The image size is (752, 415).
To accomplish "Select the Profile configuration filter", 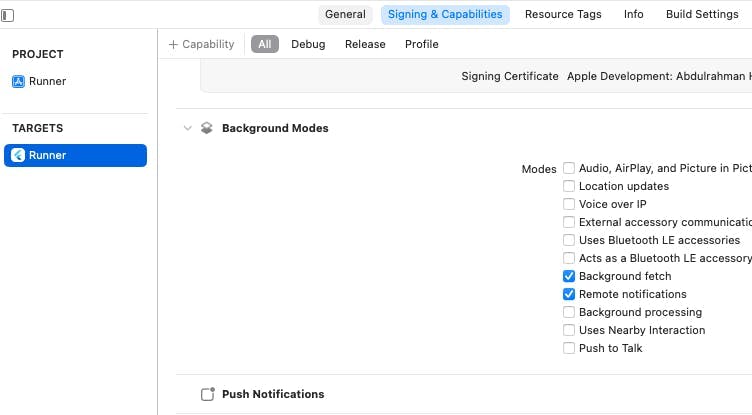I will [x=421, y=44].
